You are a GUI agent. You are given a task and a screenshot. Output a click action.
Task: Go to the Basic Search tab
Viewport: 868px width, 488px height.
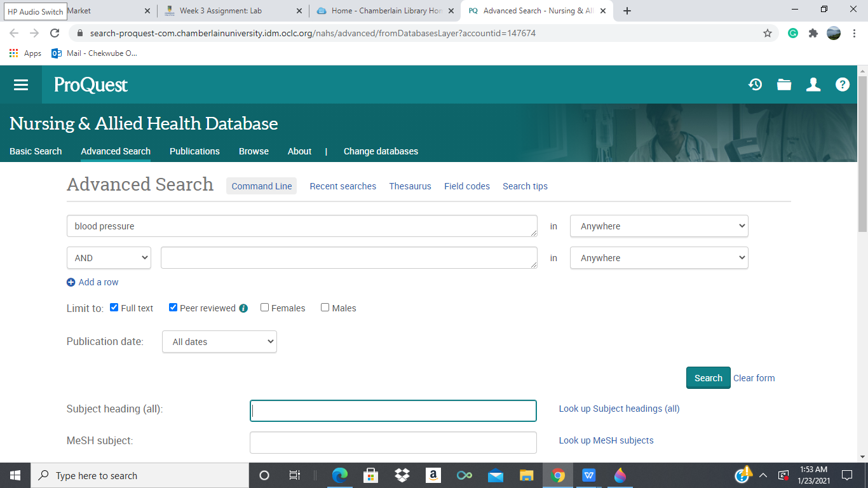(x=36, y=151)
